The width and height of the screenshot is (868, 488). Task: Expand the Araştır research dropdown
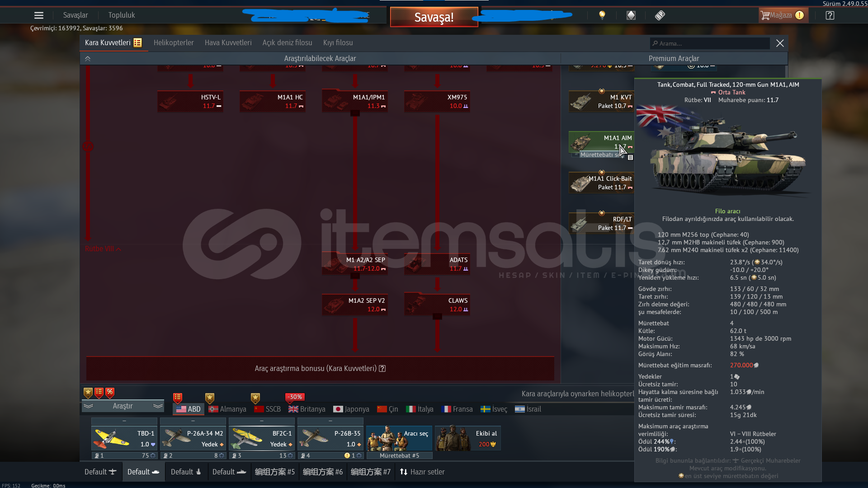[x=123, y=406]
